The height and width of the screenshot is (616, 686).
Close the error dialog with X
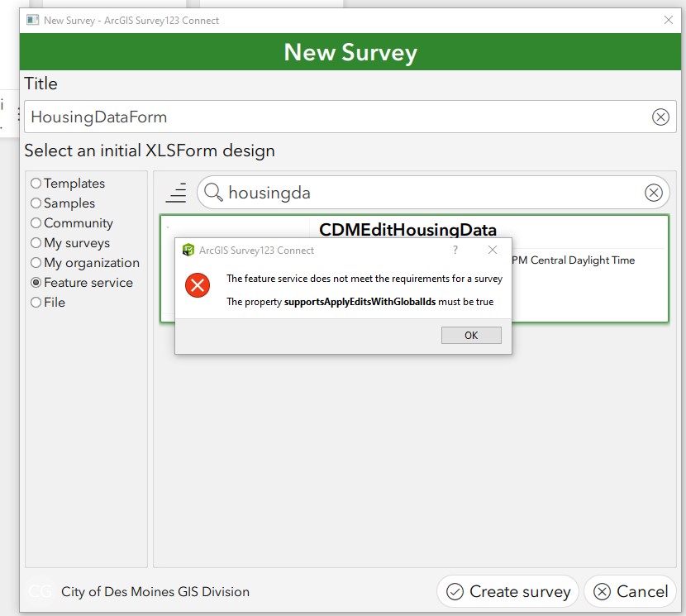point(493,250)
